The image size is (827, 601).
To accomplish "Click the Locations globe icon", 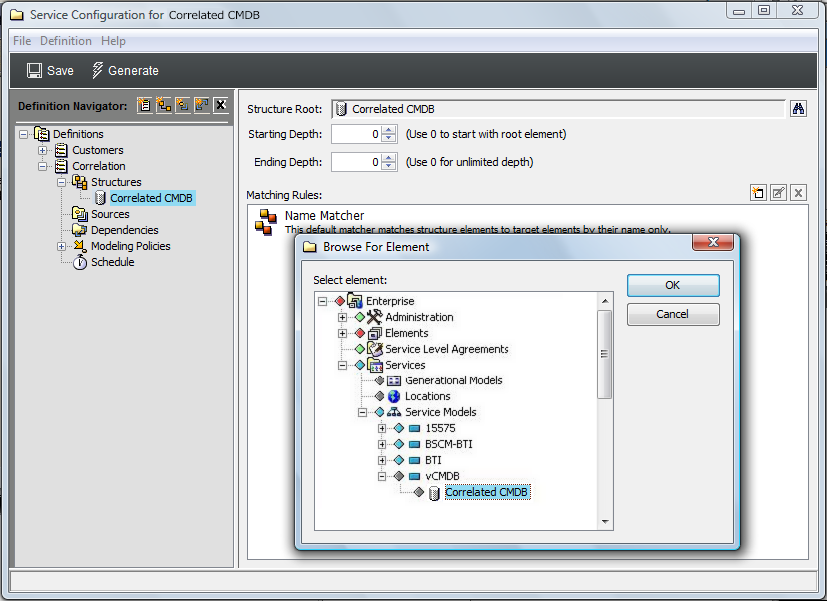I will 394,396.
